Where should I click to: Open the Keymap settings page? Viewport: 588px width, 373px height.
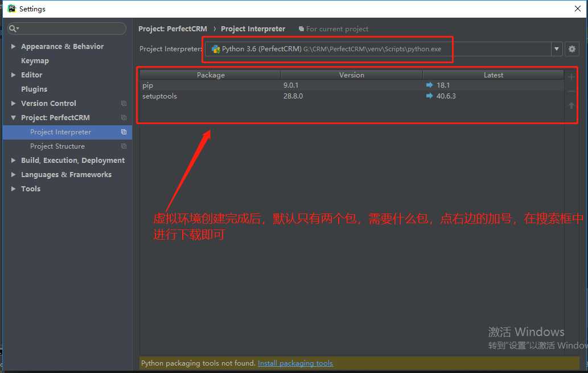(35, 61)
